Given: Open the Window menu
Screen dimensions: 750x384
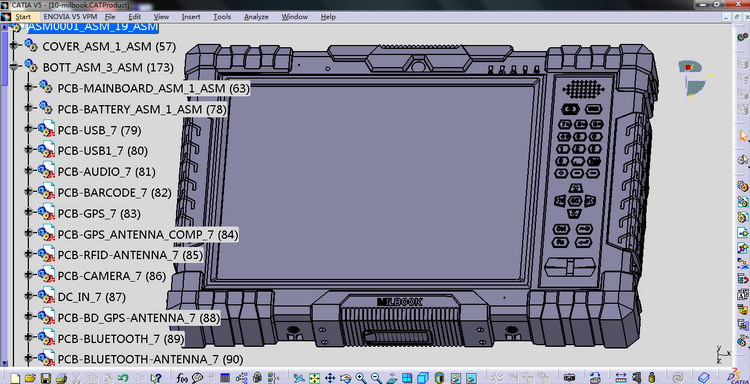Looking at the screenshot, I should [x=294, y=17].
